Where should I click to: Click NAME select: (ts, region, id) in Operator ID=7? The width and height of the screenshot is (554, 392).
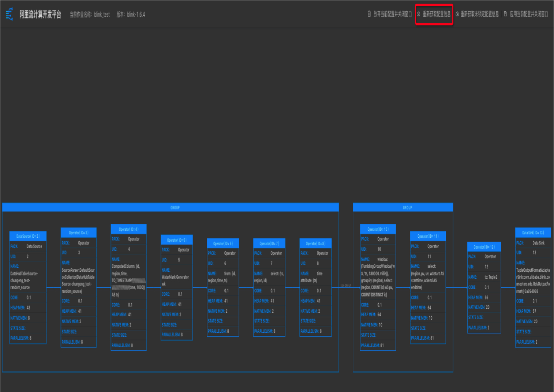(269, 277)
